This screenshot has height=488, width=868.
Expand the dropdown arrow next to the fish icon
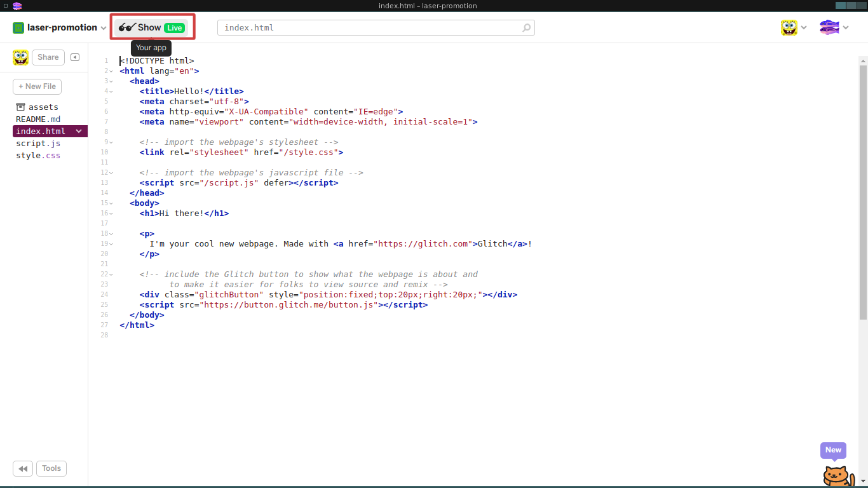point(846,28)
